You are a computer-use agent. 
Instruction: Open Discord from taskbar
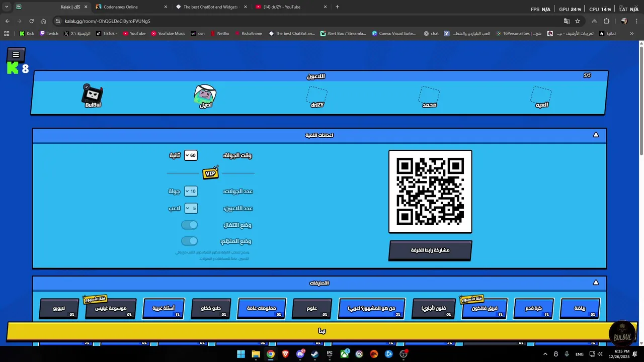(300, 354)
